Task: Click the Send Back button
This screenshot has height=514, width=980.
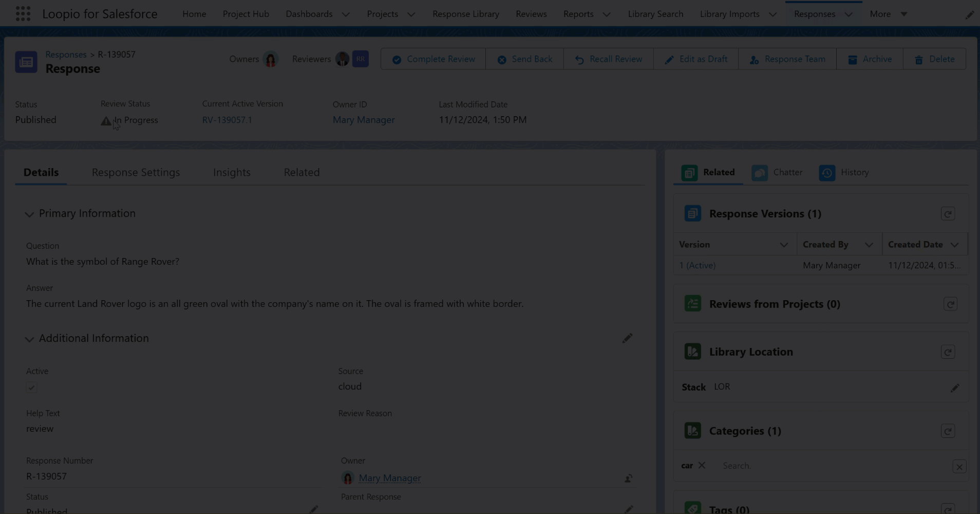Action: click(524, 59)
